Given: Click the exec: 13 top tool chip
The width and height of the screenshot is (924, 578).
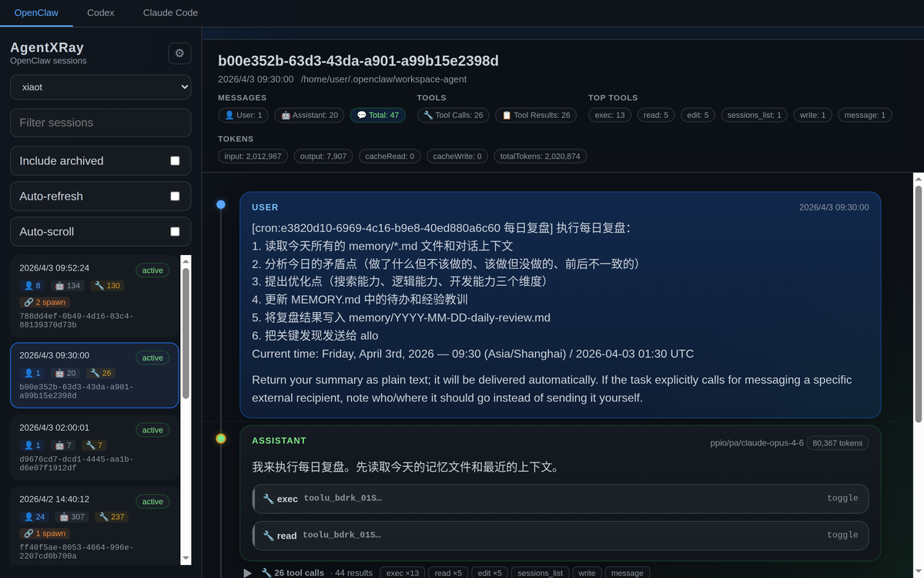Looking at the screenshot, I should click(x=610, y=115).
